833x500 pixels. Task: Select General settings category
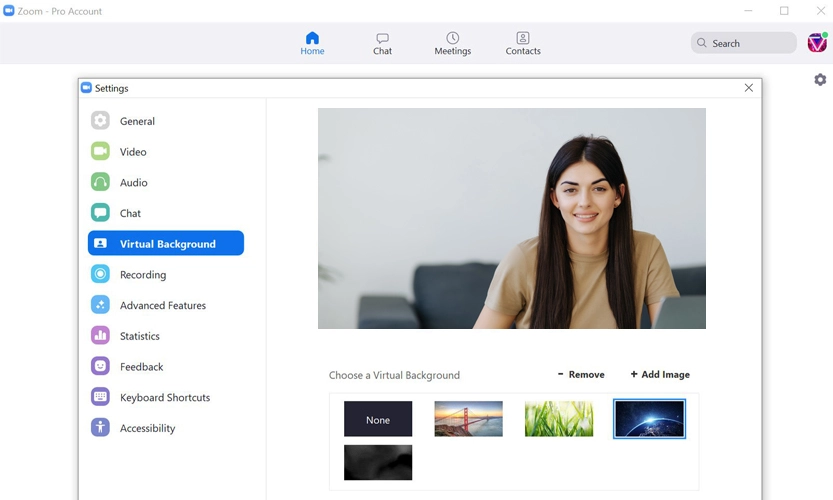click(137, 121)
